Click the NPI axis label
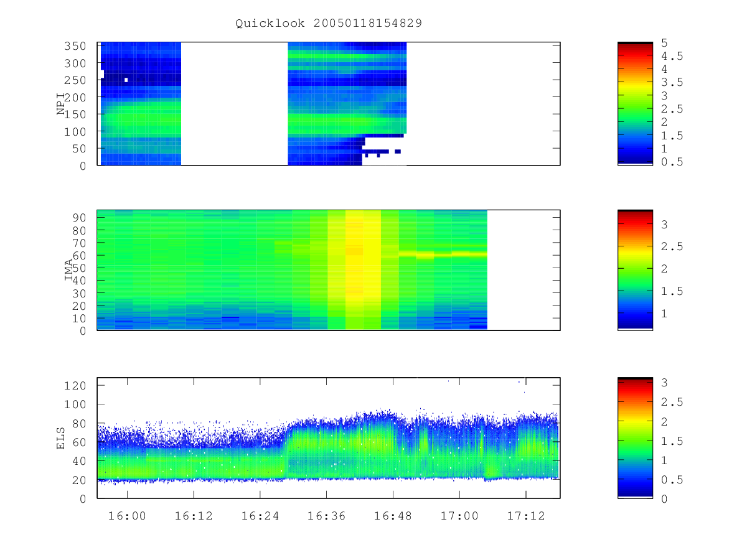747x560 pixels. (x=62, y=104)
